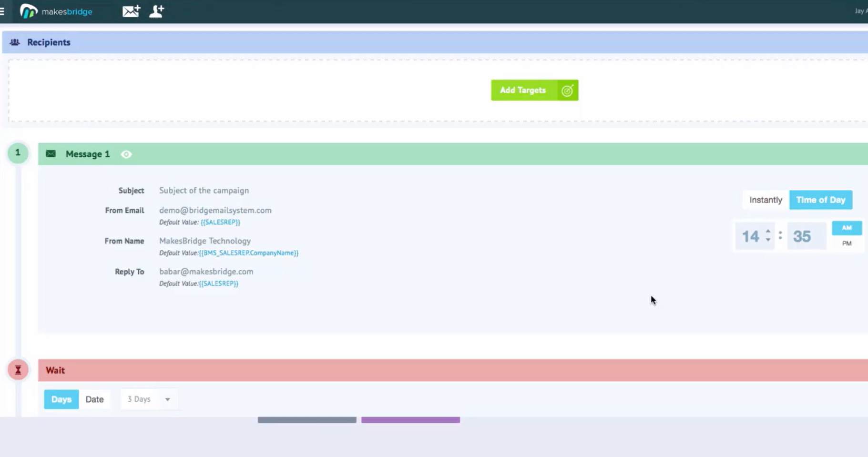Select the Days tab in Wait step

pos(61,399)
